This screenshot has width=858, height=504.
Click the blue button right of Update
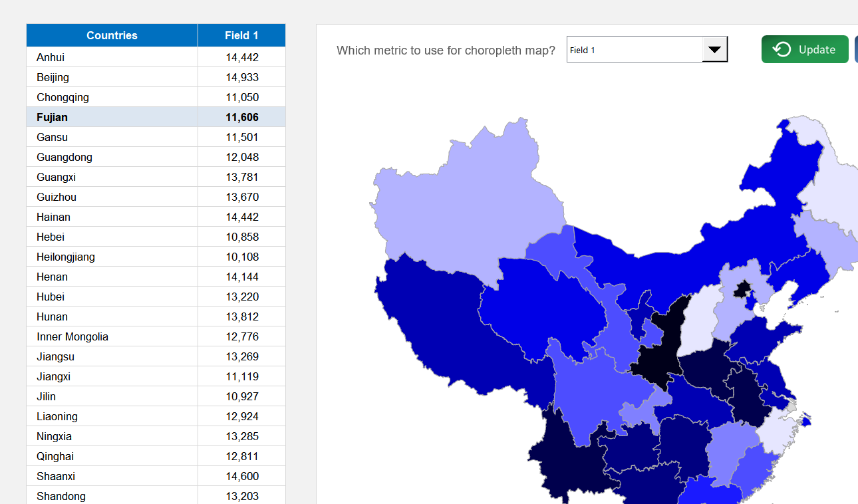pyautogui.click(x=856, y=49)
